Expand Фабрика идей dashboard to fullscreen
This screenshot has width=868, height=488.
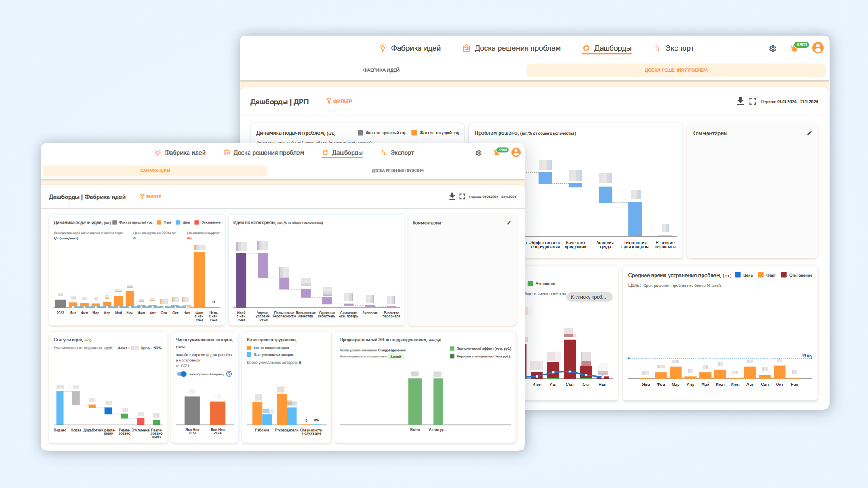(x=462, y=197)
